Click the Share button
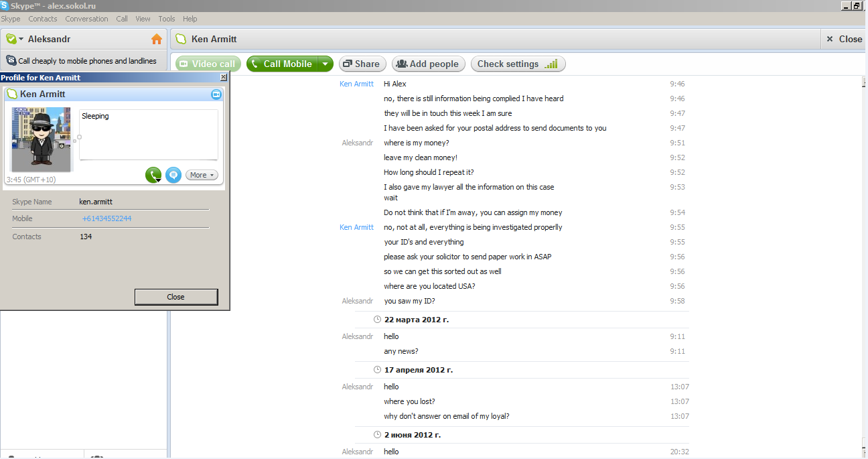This screenshot has width=868, height=459. click(x=362, y=64)
